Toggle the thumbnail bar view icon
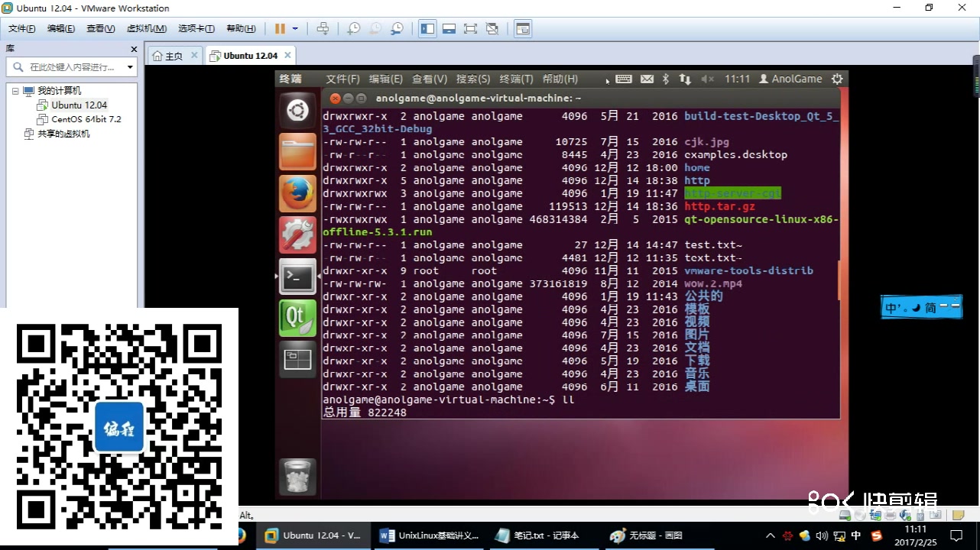Screen dimensions: 980x550 (449, 28)
